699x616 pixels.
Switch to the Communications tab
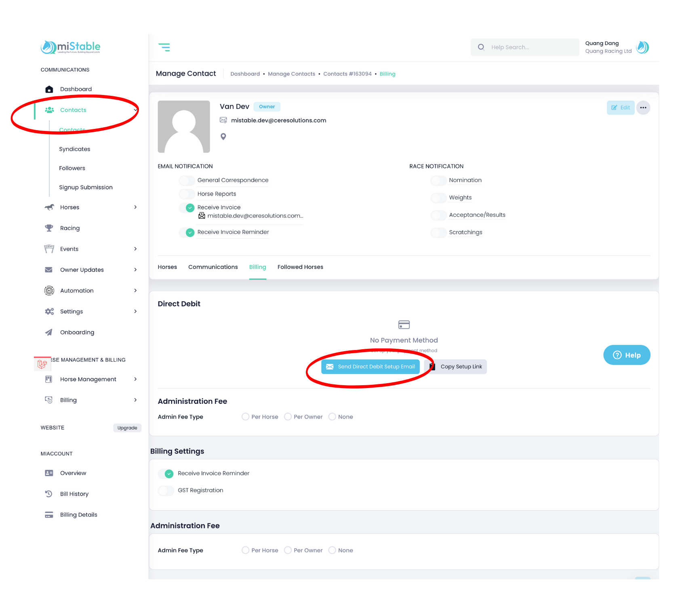pyautogui.click(x=213, y=267)
